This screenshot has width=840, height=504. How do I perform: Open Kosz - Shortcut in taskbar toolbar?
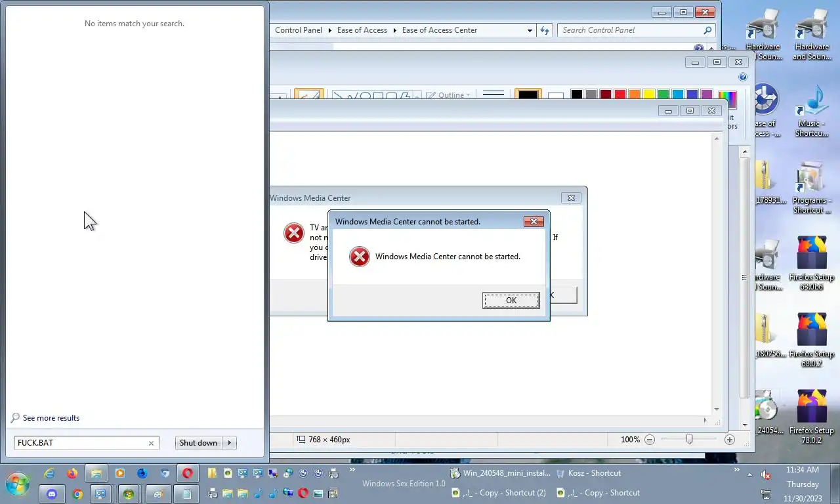tap(588, 473)
